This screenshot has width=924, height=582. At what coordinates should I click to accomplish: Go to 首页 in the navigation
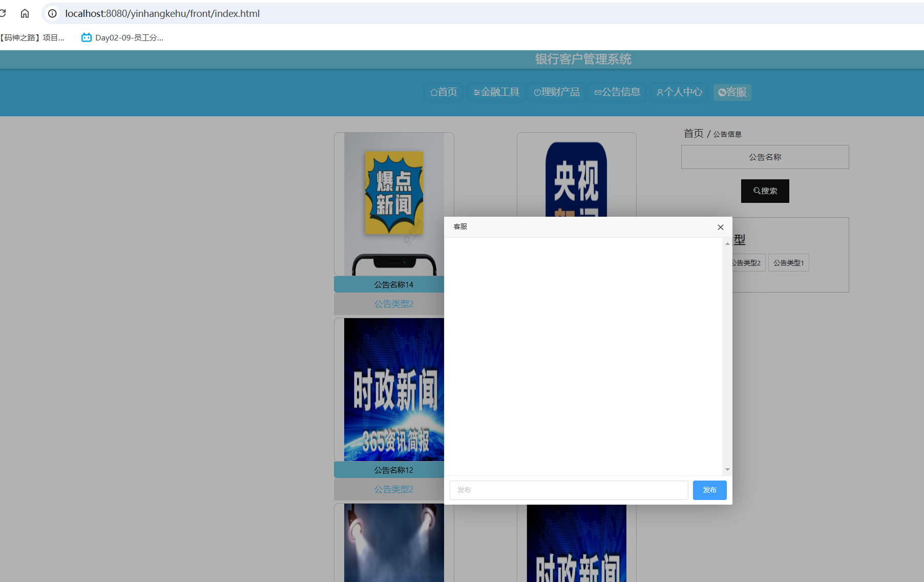point(444,92)
